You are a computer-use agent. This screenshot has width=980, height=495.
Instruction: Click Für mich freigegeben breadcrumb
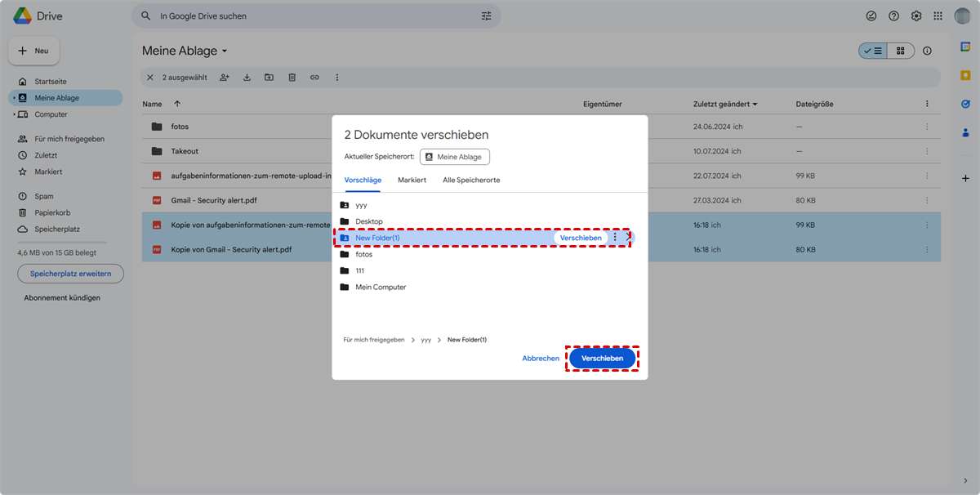(x=374, y=340)
